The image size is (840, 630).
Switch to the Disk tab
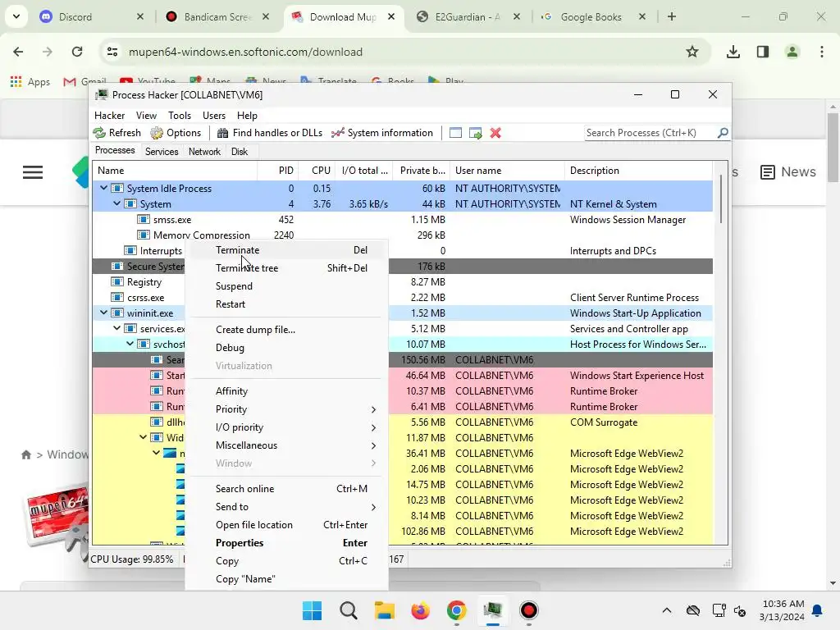click(240, 152)
